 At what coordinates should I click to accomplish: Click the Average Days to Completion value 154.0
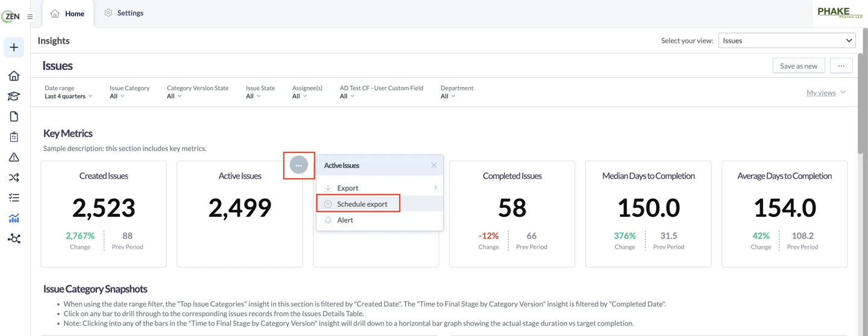tap(785, 208)
